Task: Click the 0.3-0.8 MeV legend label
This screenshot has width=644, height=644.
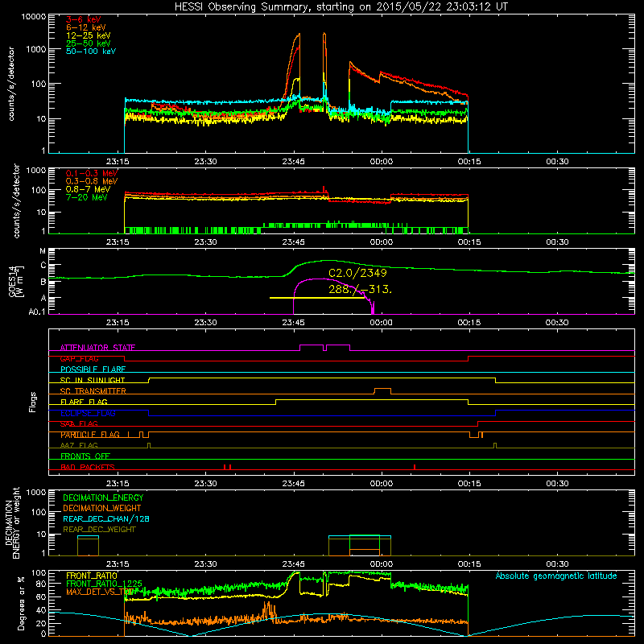Action: tap(92, 181)
